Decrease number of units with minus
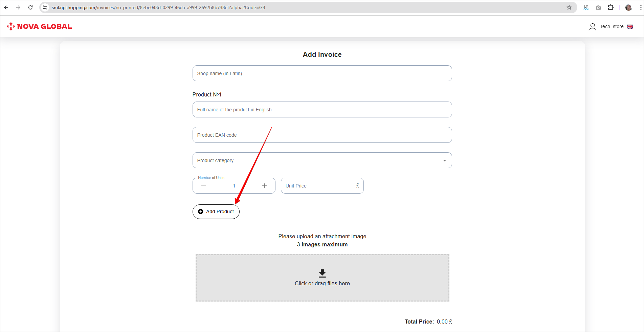The image size is (644, 332). click(x=204, y=186)
